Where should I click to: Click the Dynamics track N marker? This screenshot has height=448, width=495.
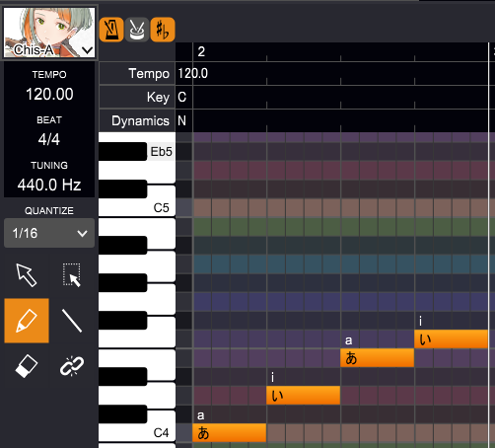tap(181, 120)
